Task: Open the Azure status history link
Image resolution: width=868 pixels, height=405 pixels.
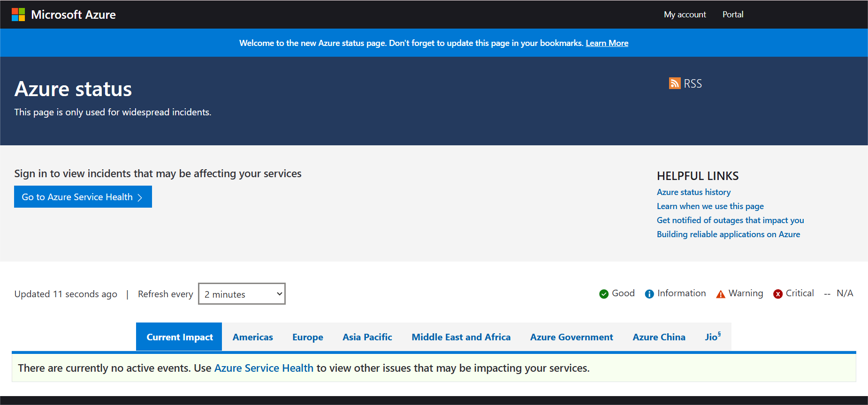Action: 693,192
